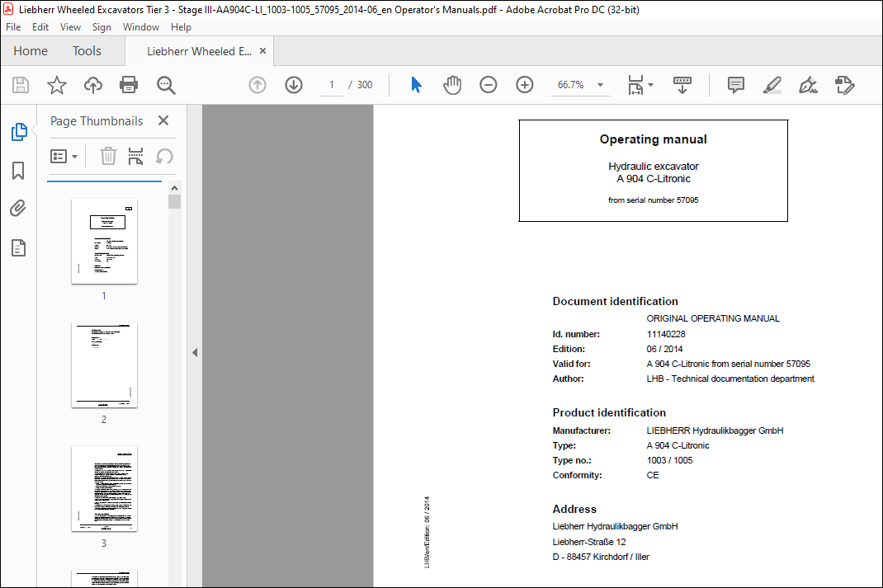Zoom out with the minus icon
Image resolution: width=883 pixels, height=588 pixels.
489,85
